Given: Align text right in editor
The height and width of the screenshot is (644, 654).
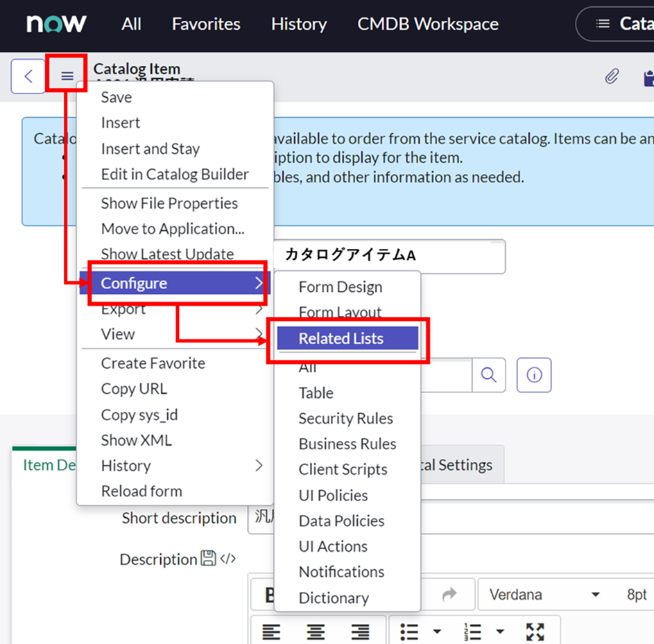Looking at the screenshot, I should point(360,632).
